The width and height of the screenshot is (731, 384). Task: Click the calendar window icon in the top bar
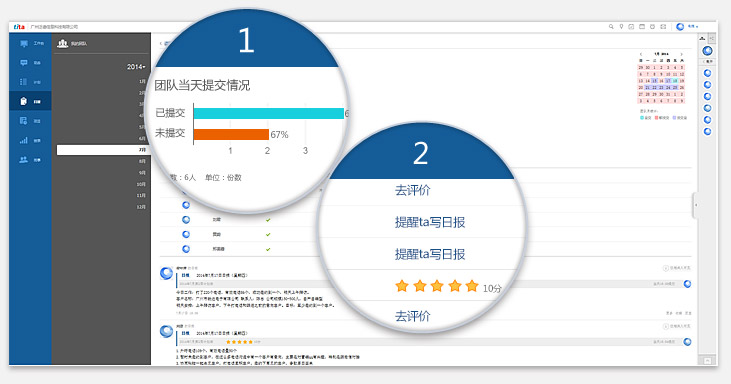(x=642, y=27)
